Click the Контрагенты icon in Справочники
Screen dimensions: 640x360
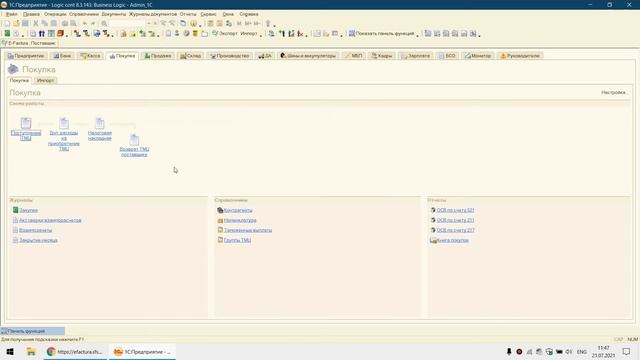click(220, 210)
